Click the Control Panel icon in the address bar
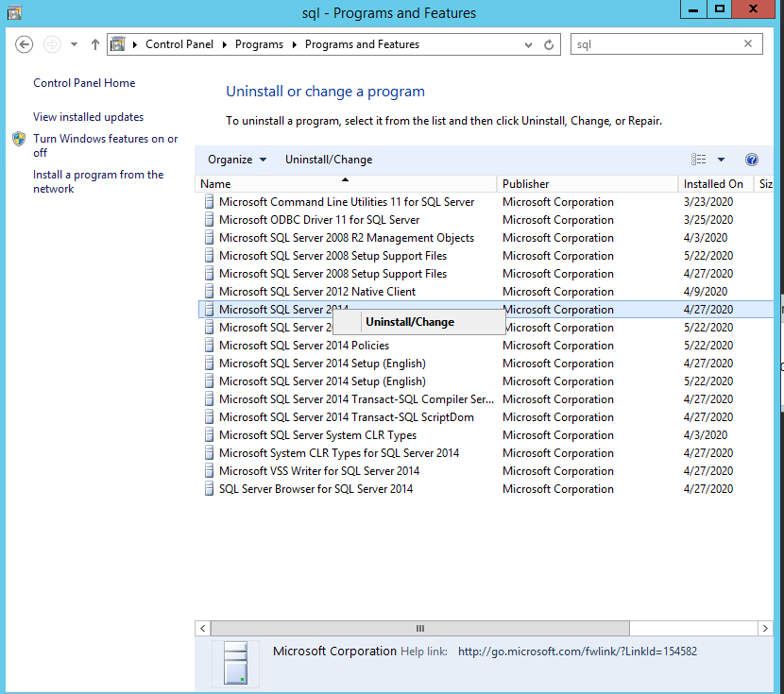Screen dimensions: 784x694 pos(117,44)
